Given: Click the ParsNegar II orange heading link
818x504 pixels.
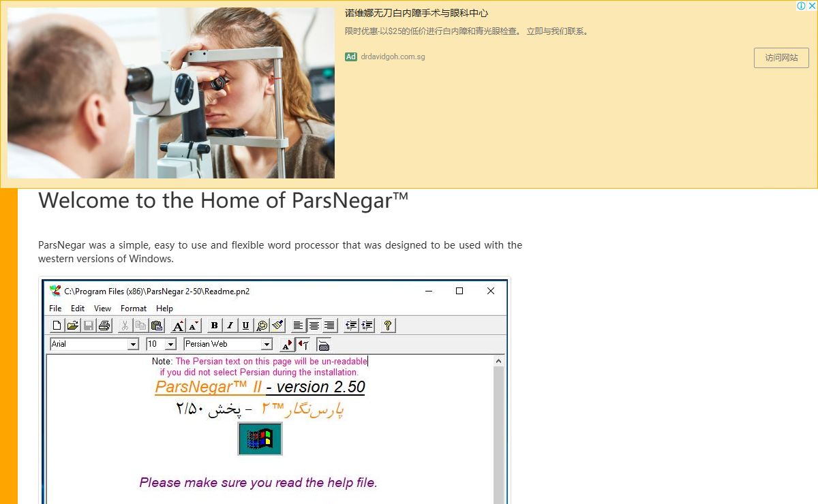Looking at the screenshot, I should 209,387.
